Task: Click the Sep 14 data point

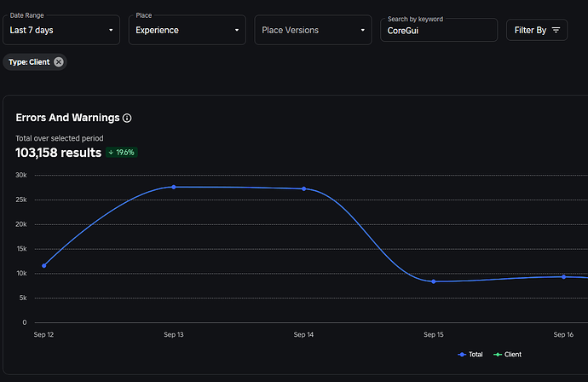Action: tap(304, 188)
